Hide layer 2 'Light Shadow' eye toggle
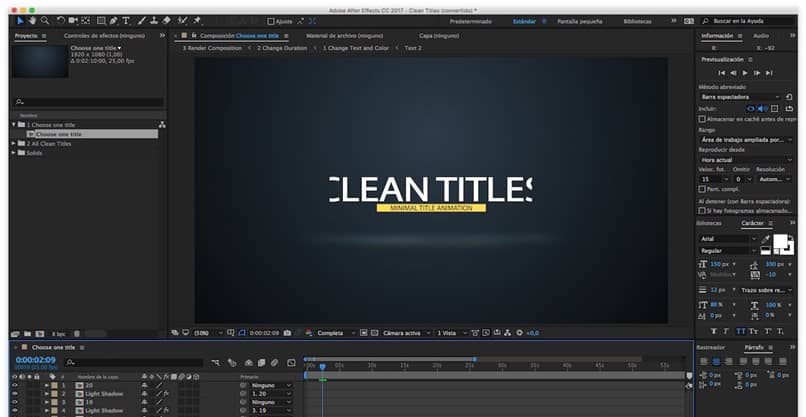The width and height of the screenshot is (806, 417). (x=14, y=394)
